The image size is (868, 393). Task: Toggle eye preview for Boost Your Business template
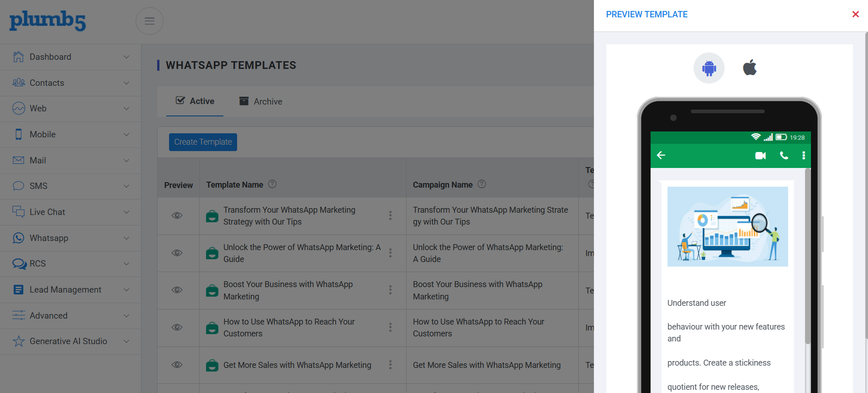(x=177, y=290)
